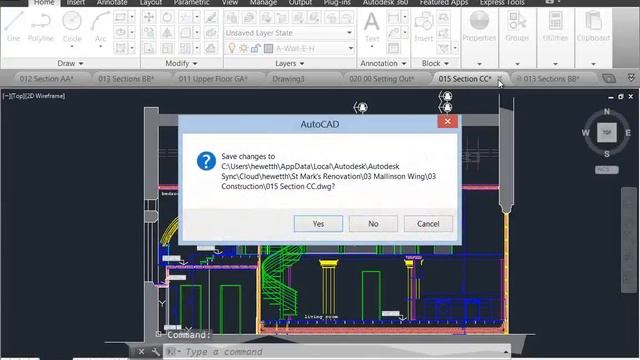Open the A-Wall-E-H layer dropdown
Screen dimensions: 640x360
(313, 49)
